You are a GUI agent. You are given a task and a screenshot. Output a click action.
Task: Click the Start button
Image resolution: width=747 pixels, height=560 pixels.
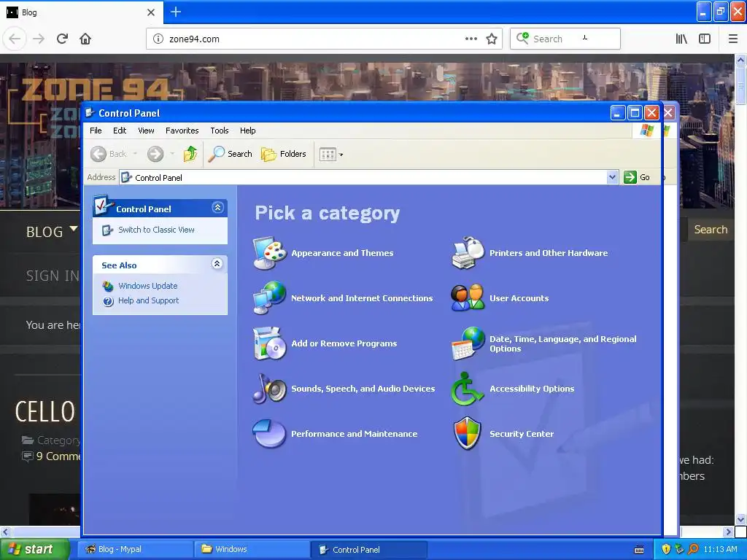(34, 549)
